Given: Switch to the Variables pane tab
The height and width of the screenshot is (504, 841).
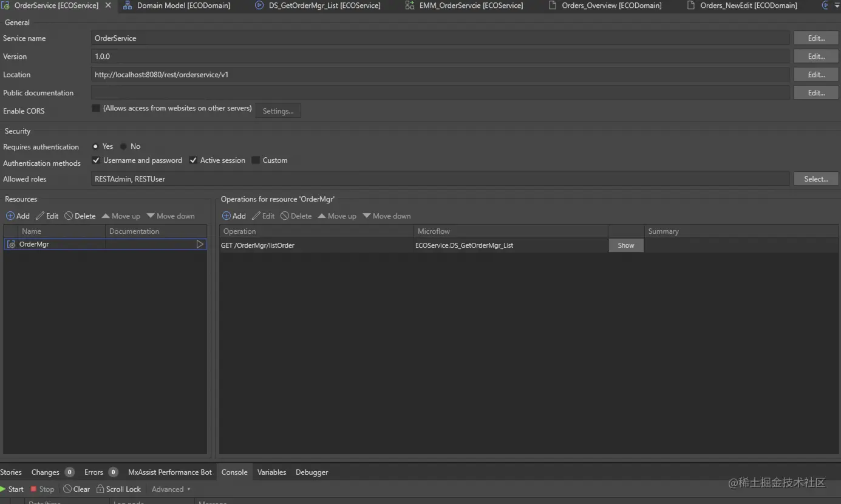Looking at the screenshot, I should [x=271, y=472].
